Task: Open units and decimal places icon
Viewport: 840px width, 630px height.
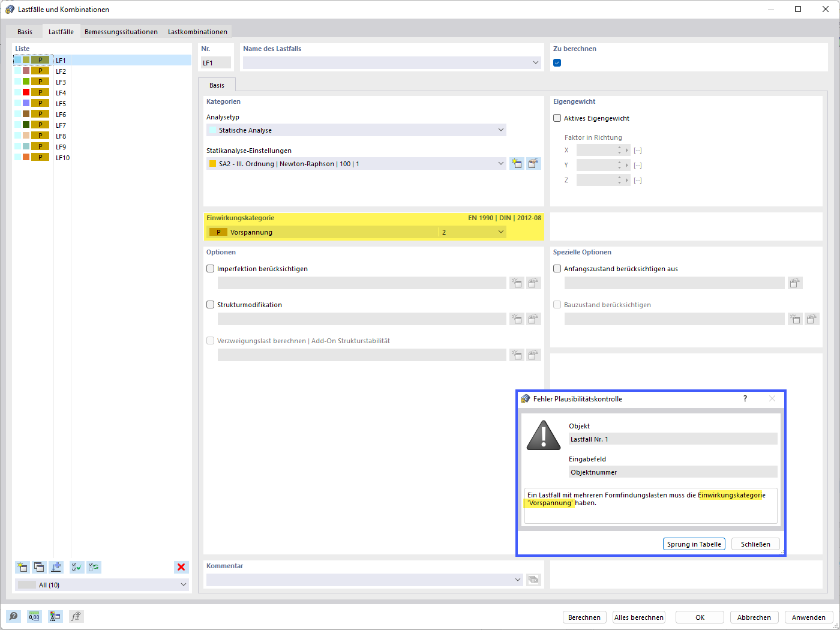Action: [x=34, y=616]
